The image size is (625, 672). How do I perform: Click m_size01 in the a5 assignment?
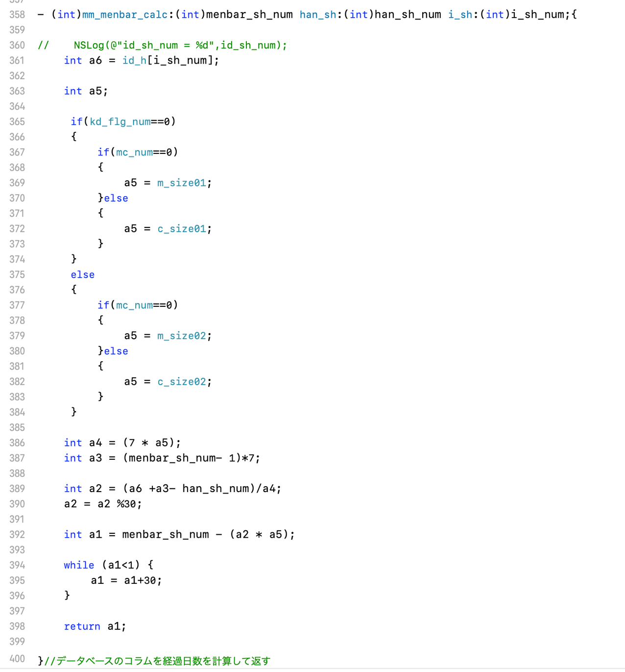(x=181, y=183)
